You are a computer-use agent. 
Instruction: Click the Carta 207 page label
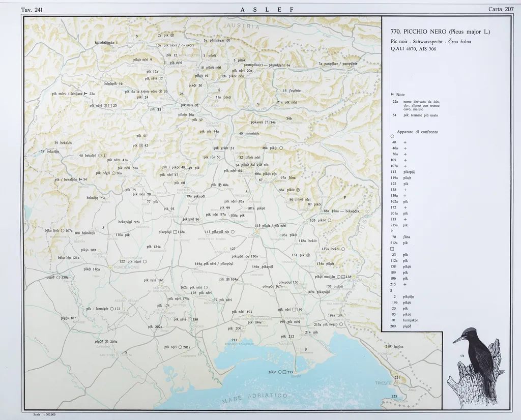click(x=501, y=9)
